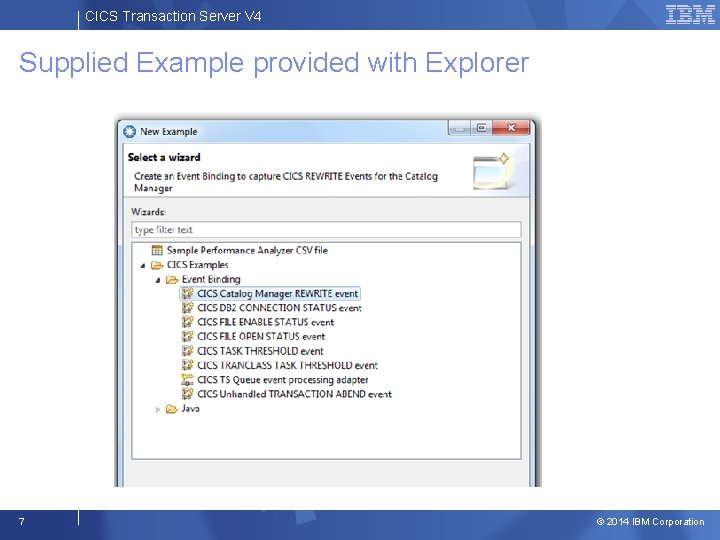Image resolution: width=720 pixels, height=540 pixels.
Task: Click the CICS TS Queue adapter icon
Action: [187, 379]
